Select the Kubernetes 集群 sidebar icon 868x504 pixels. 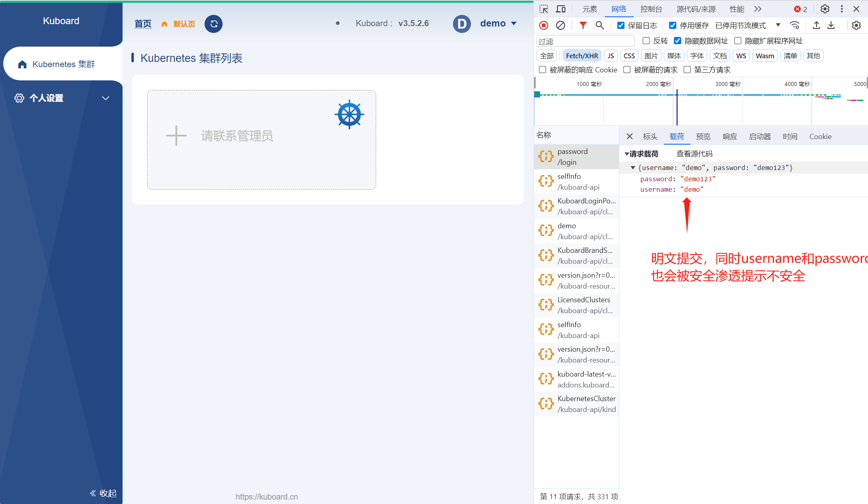(22, 64)
